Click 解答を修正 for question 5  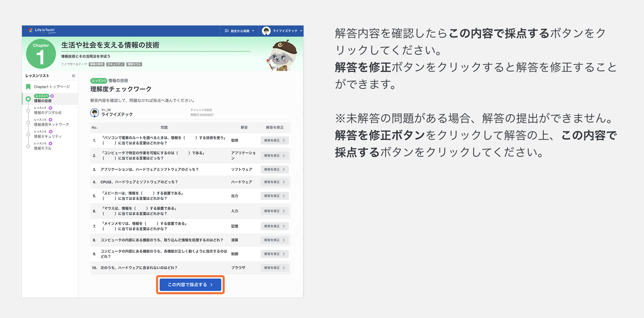(x=275, y=196)
